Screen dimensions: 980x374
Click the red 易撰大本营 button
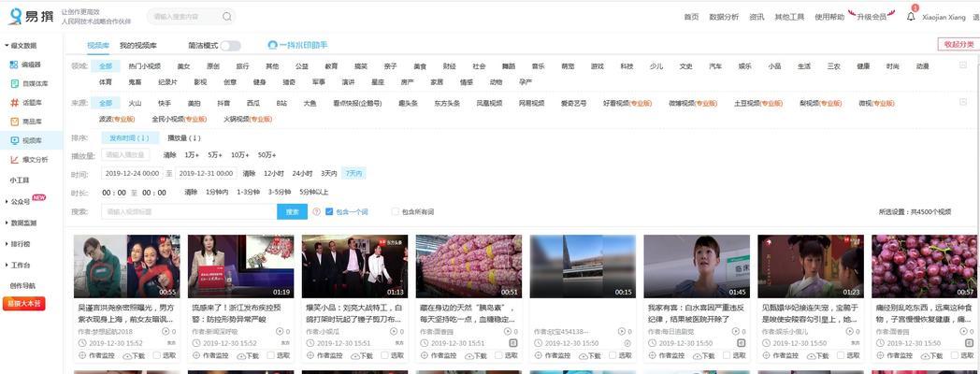(x=24, y=304)
